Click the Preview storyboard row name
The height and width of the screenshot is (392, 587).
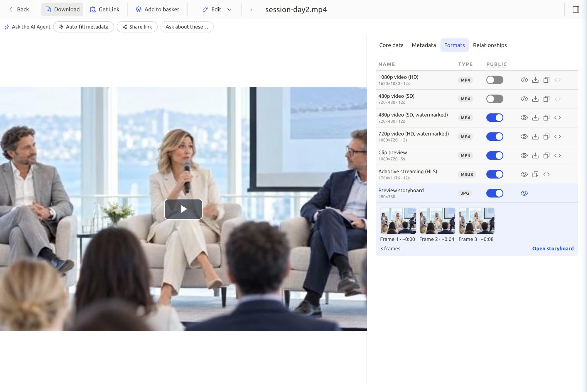[401, 190]
